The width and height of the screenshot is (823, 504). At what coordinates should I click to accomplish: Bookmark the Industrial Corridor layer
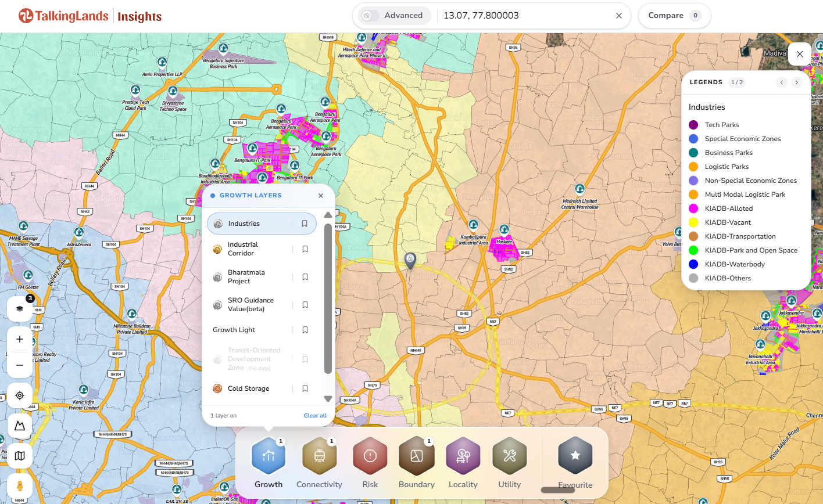pos(305,249)
